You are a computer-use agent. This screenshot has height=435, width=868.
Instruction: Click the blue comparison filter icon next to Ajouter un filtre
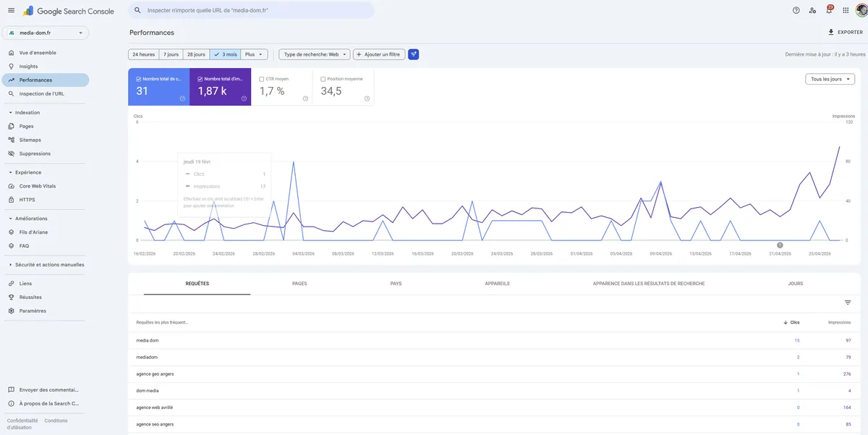[x=412, y=53]
